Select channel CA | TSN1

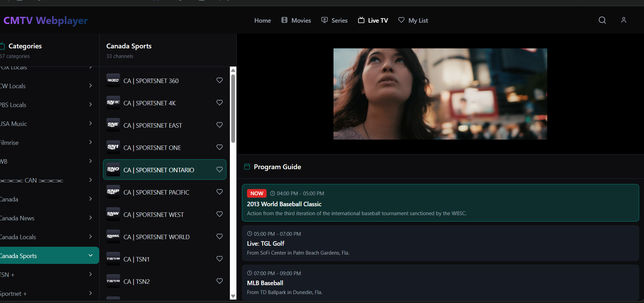coord(165,259)
